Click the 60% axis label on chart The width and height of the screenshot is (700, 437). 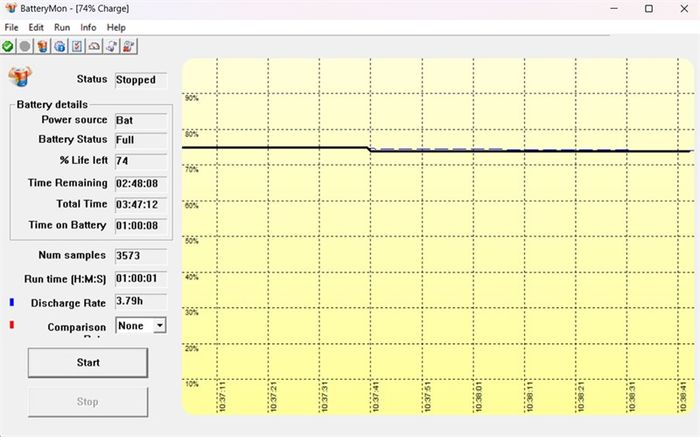coord(192,205)
